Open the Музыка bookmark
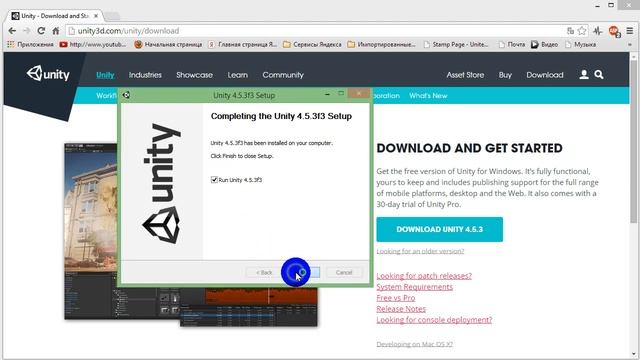 pos(581,44)
